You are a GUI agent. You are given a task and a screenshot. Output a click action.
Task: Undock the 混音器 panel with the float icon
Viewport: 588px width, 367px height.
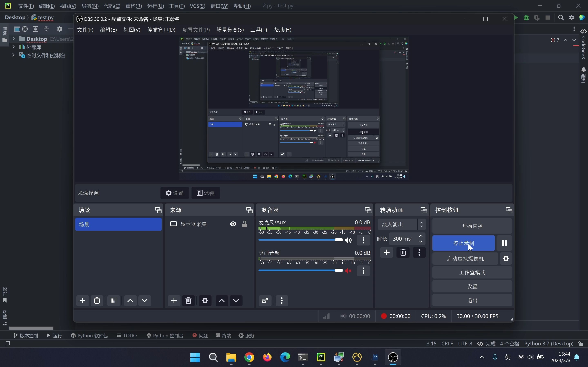(368, 210)
